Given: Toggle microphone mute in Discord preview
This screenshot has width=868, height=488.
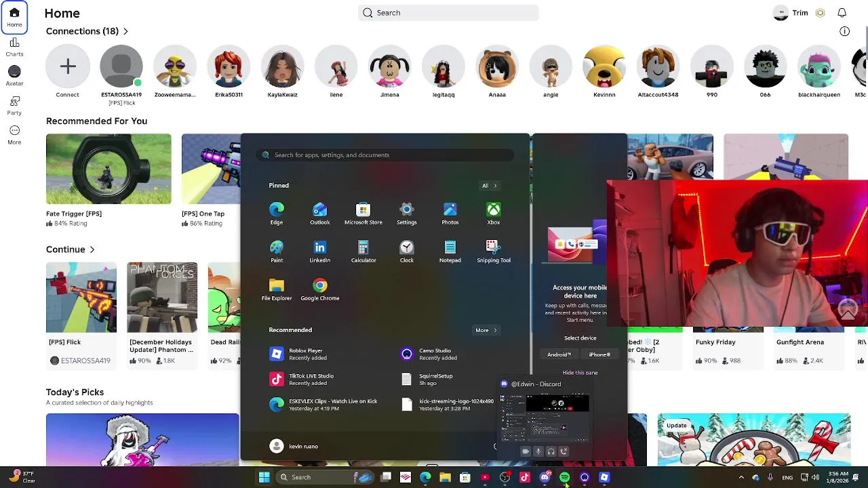Looking at the screenshot, I should click(x=538, y=451).
